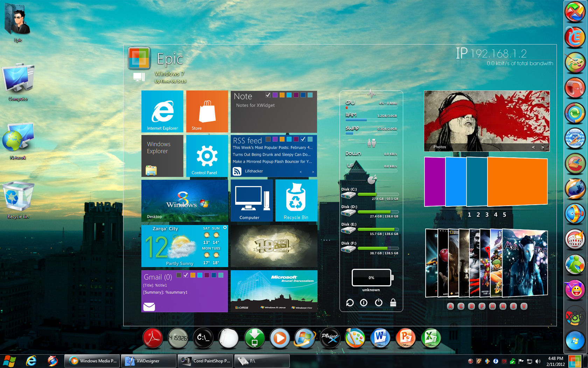Filter movies by letter A button
588x368 pixels.
point(450,306)
